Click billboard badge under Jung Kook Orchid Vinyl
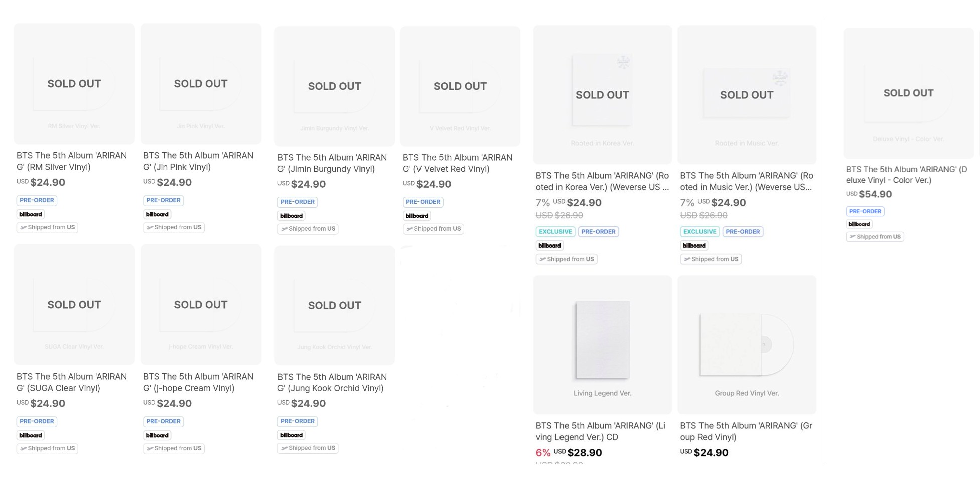This screenshot has height=491, width=980. (291, 435)
